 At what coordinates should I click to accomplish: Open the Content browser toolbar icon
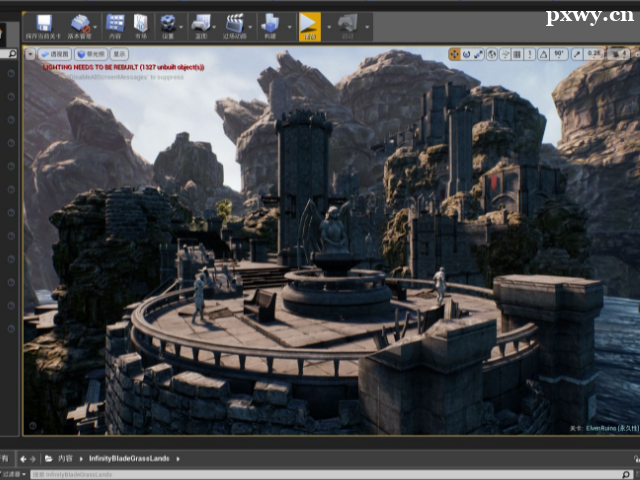point(115,23)
